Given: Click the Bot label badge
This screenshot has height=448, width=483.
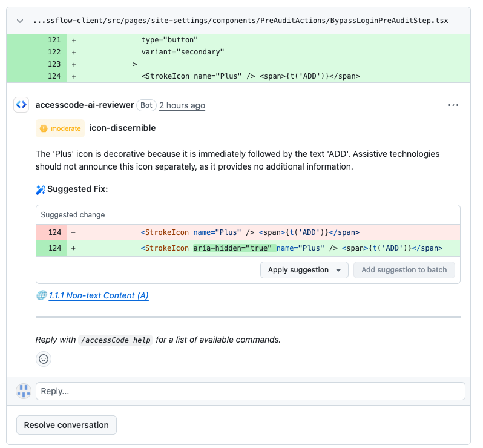Looking at the screenshot, I should tap(146, 105).
